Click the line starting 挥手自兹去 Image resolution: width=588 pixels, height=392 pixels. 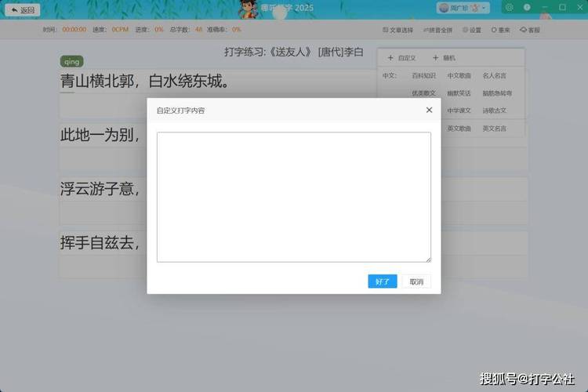coord(100,243)
